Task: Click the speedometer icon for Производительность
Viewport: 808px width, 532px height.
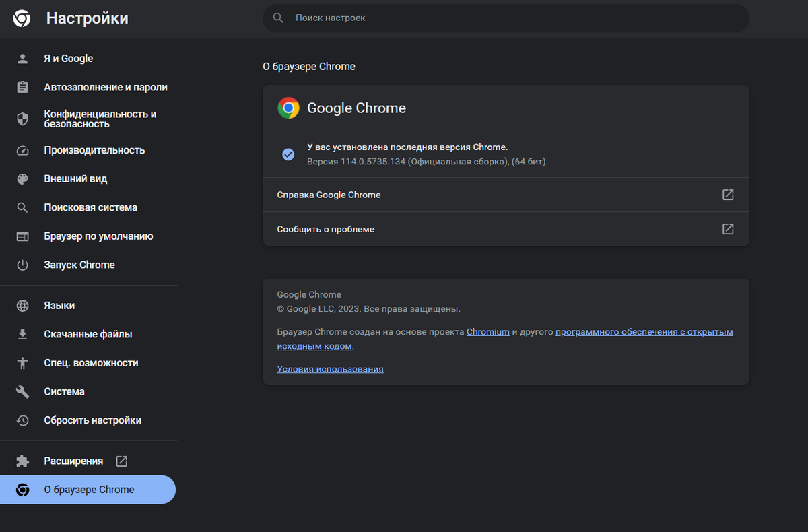Action: 23,150
